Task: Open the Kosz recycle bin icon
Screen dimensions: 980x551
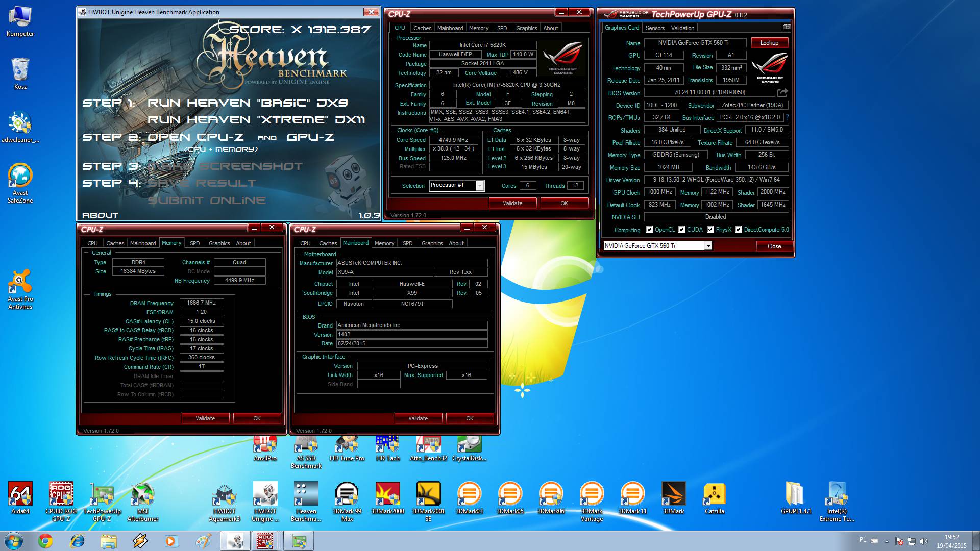Action: pos(20,73)
